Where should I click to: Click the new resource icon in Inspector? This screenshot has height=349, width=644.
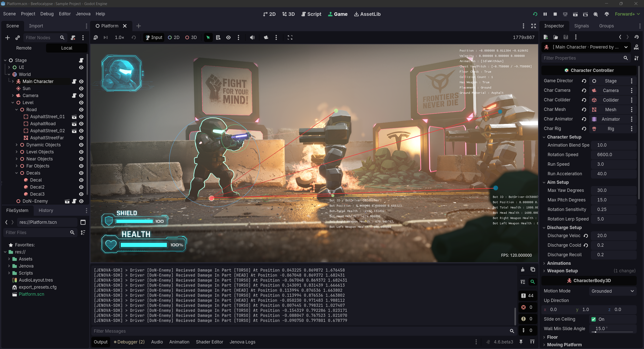546,37
